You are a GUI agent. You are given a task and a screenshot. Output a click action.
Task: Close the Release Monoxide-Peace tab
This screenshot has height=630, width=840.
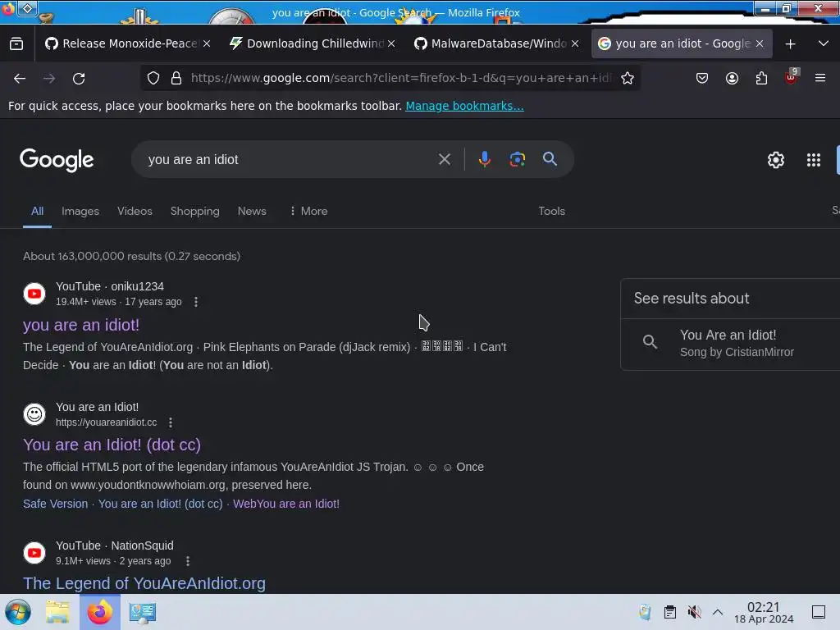(x=207, y=43)
